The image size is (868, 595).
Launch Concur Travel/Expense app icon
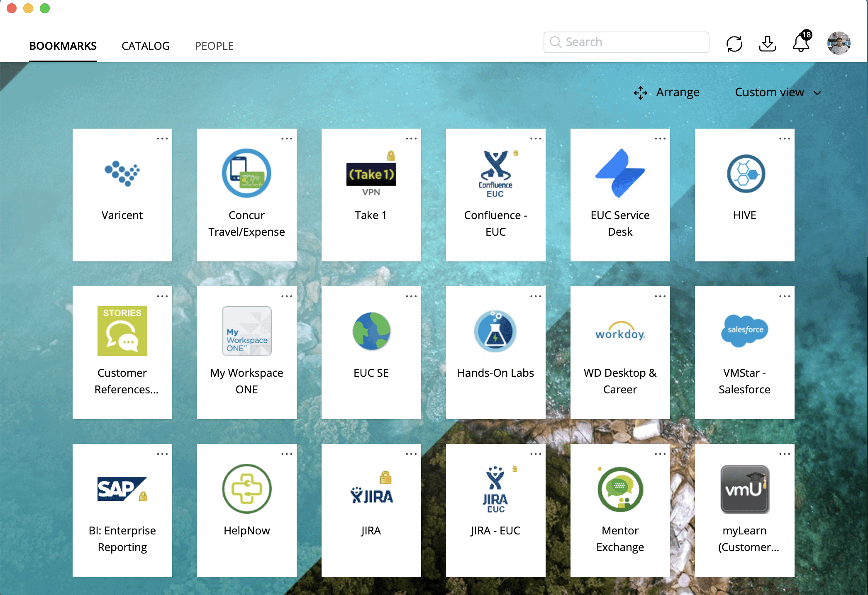click(246, 173)
